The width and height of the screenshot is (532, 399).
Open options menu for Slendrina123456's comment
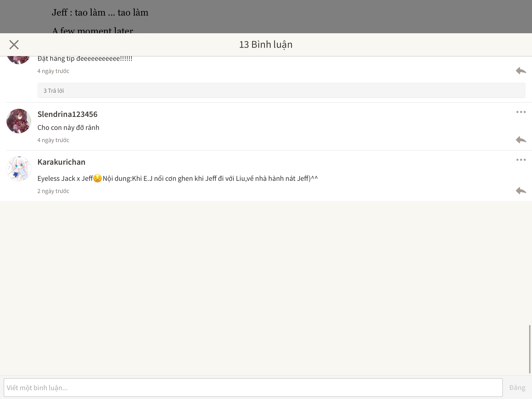click(x=521, y=112)
